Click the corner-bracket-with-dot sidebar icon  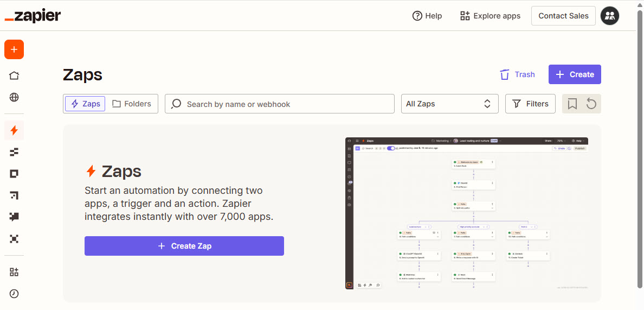(x=14, y=195)
